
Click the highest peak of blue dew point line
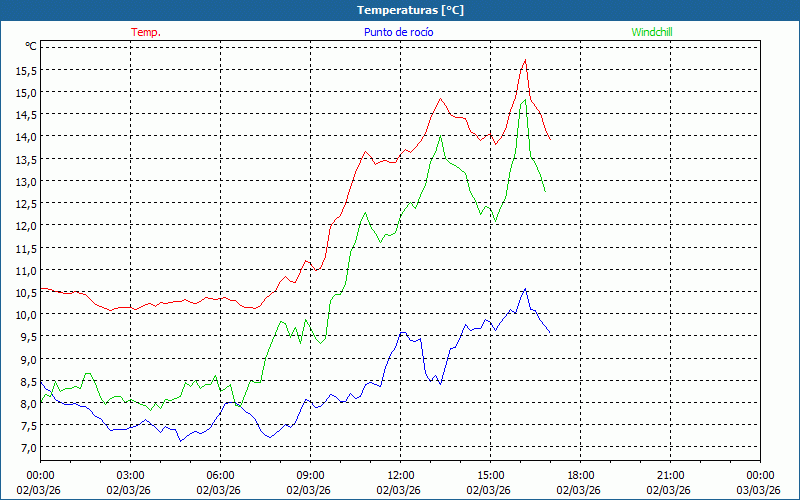click(525, 290)
